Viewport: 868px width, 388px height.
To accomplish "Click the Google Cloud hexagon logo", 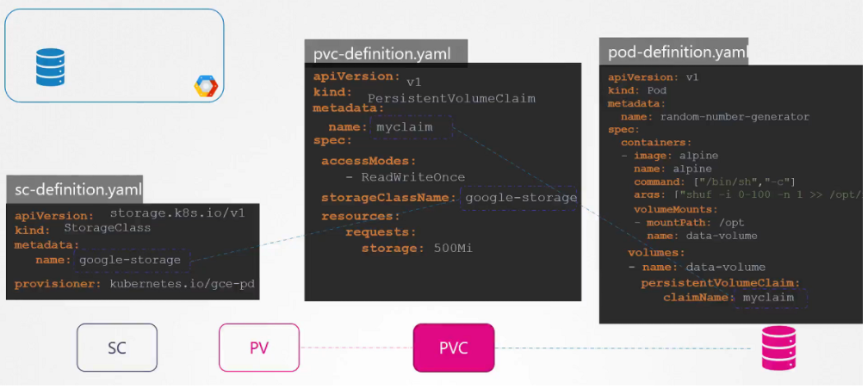I will click(x=206, y=86).
